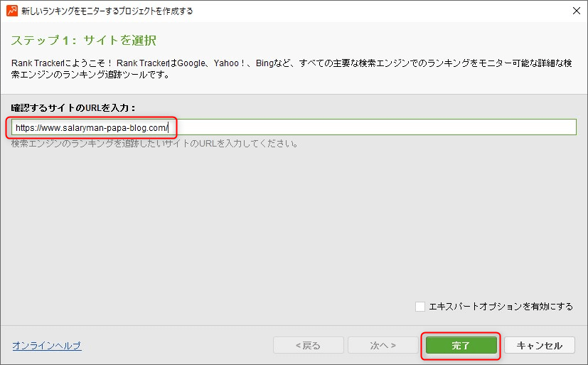Click the Rank Trackerにようこそ description paragraph
This screenshot has height=365, width=588.
292,68
